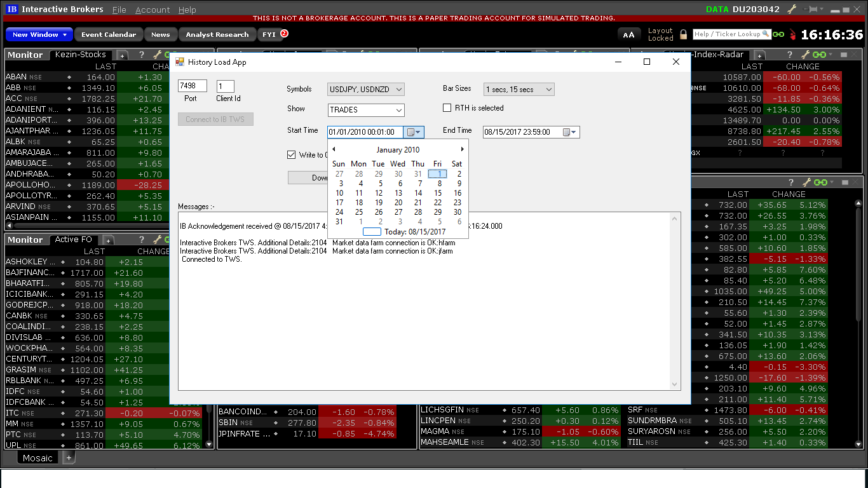Click the green chain link in Index-Radar panel
The width and height of the screenshot is (868, 488).
point(819,55)
